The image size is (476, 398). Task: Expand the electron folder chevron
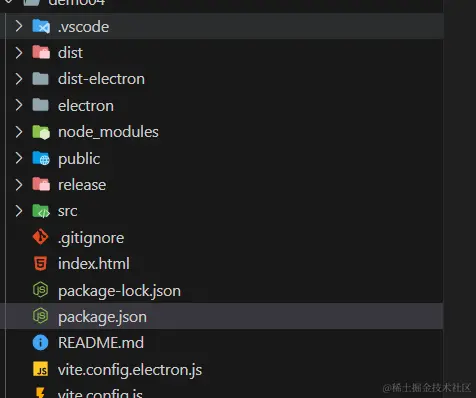click(19, 105)
